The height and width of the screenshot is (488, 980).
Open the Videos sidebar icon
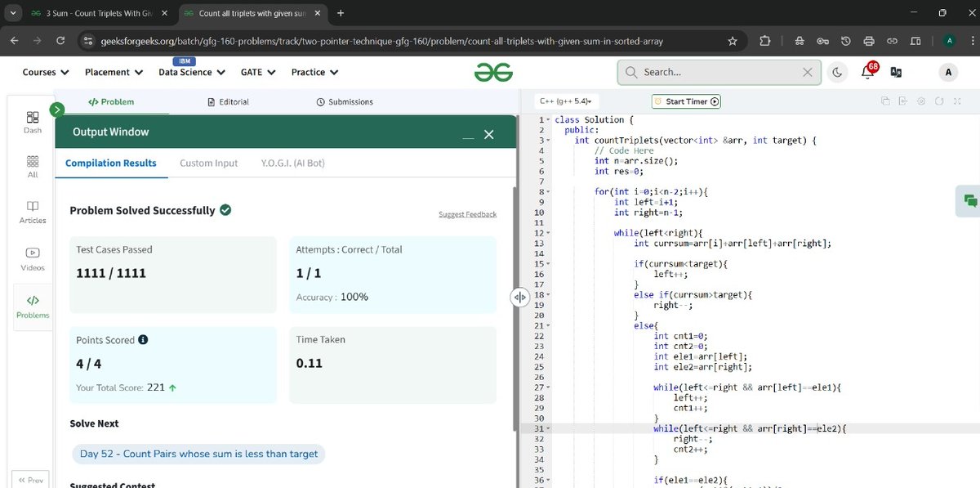coord(33,259)
